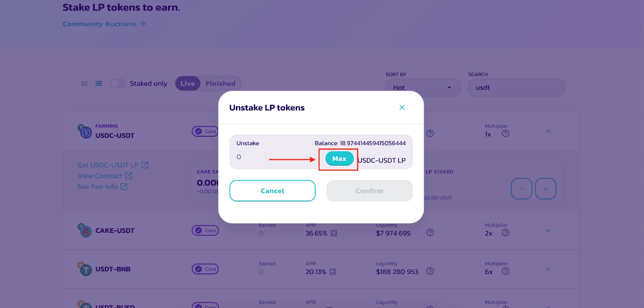This screenshot has height=308, width=644.
Task: Switch to list view icon
Action: [99, 84]
